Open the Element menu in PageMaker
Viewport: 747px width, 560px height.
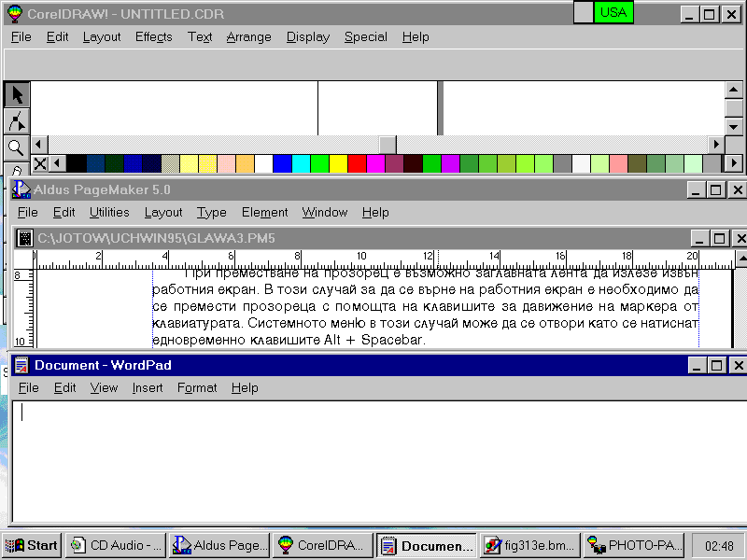(264, 213)
